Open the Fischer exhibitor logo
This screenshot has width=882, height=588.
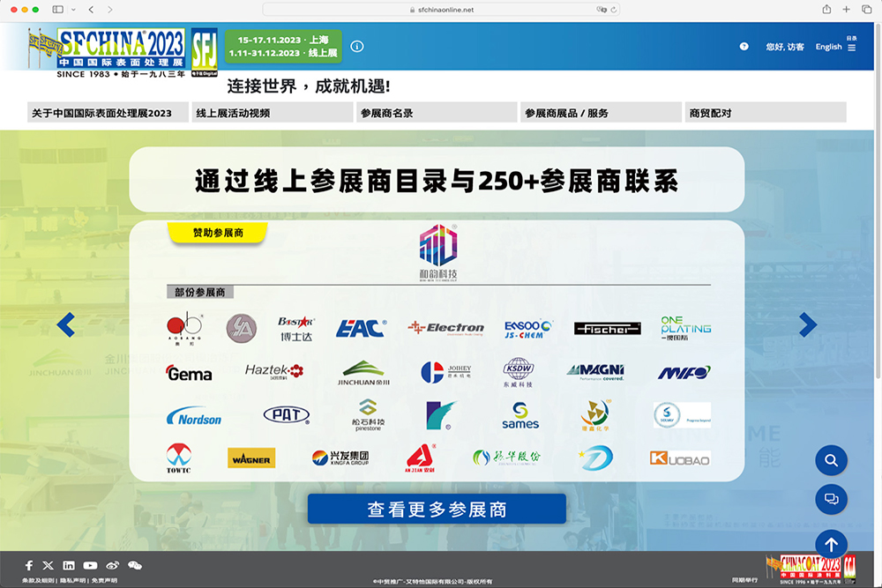608,328
